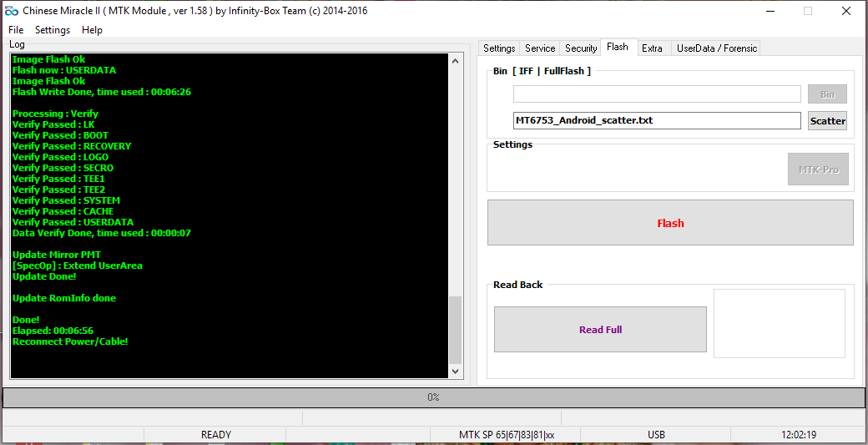This screenshot has height=445, width=868.
Task: Click the empty Bin file path field
Action: click(657, 94)
